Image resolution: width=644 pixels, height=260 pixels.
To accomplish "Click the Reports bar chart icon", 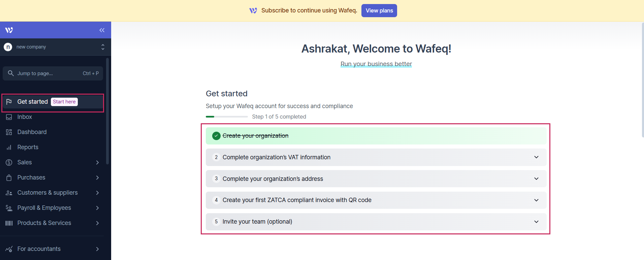I will (x=9, y=147).
